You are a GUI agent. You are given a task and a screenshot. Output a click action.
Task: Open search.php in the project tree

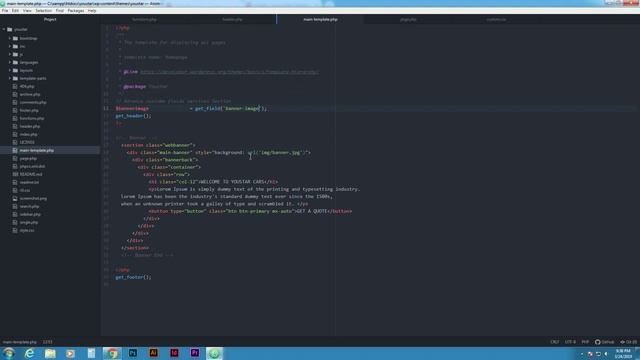tap(29, 207)
